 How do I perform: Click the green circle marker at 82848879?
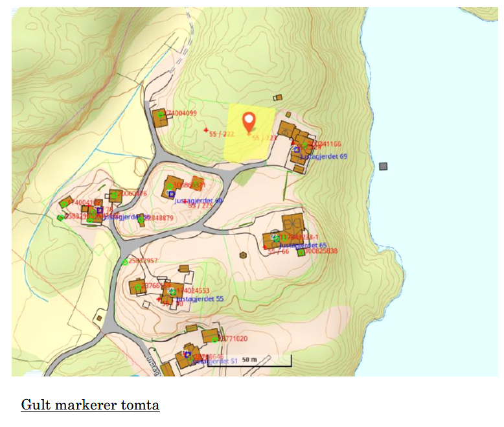click(141, 220)
